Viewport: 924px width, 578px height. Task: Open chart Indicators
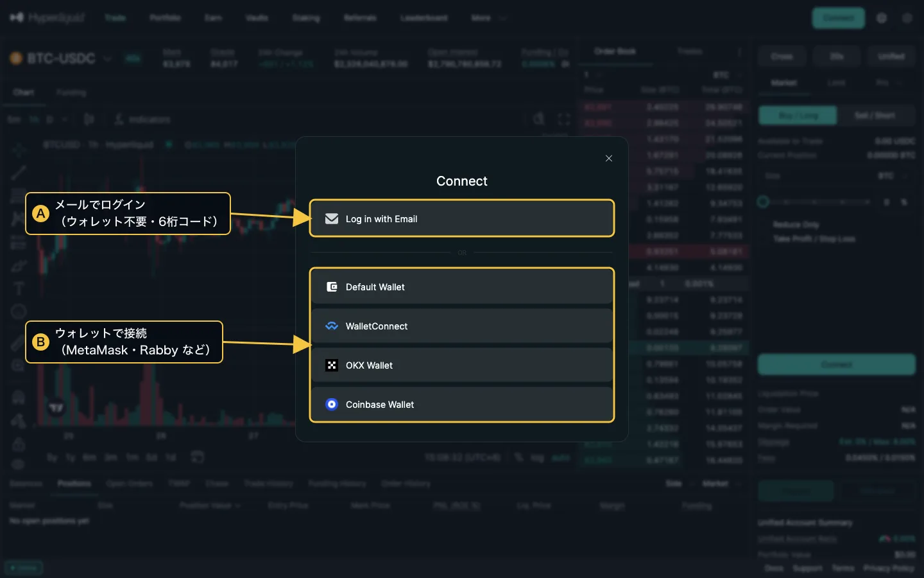pyautogui.click(x=143, y=119)
